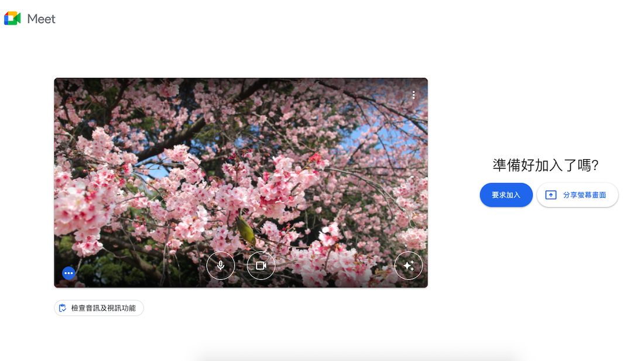Open visual effects with the sparkle icon
This screenshot has width=644, height=361.
[409, 266]
